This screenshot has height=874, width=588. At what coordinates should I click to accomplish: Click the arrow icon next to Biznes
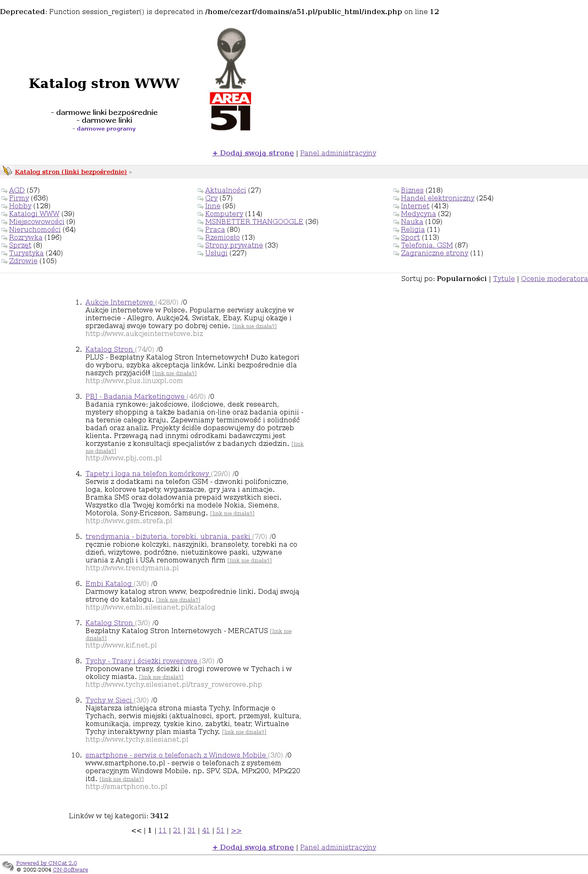point(396,191)
